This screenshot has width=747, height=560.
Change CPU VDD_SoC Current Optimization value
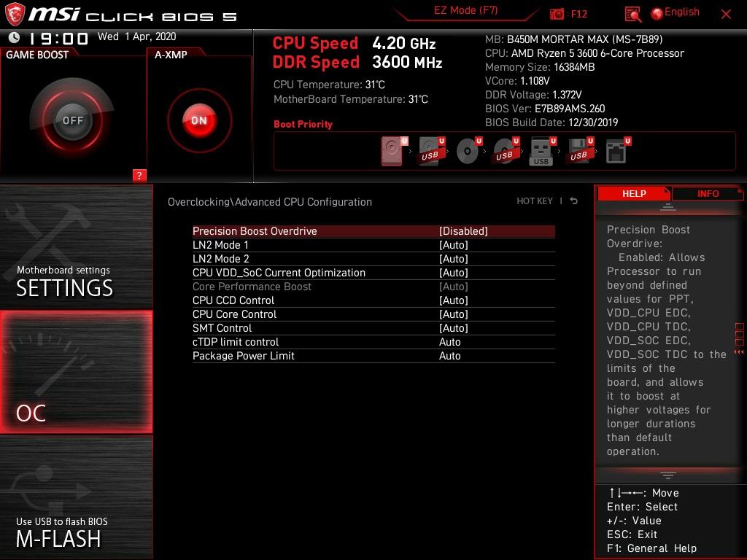[x=454, y=273]
